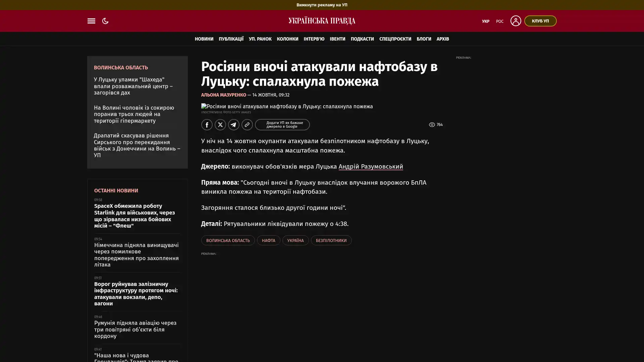Read Драпатий скасував рішення Сирського story
The image size is (644, 362).
coord(137,145)
